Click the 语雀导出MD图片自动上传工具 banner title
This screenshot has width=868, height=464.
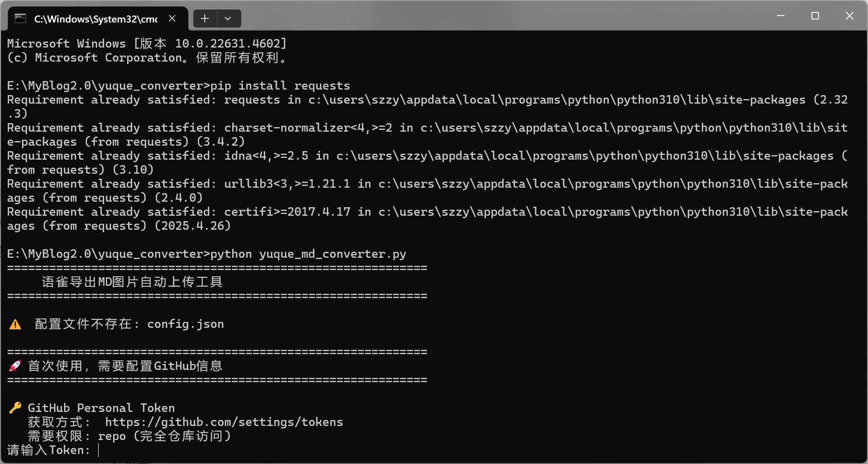click(132, 282)
